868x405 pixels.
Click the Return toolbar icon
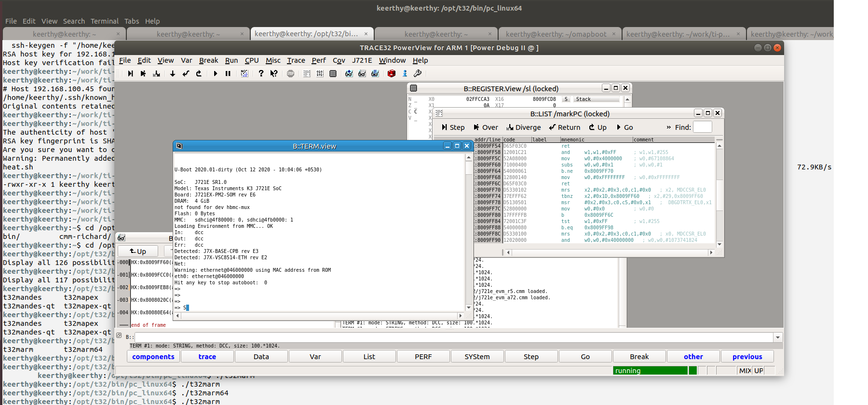186,73
